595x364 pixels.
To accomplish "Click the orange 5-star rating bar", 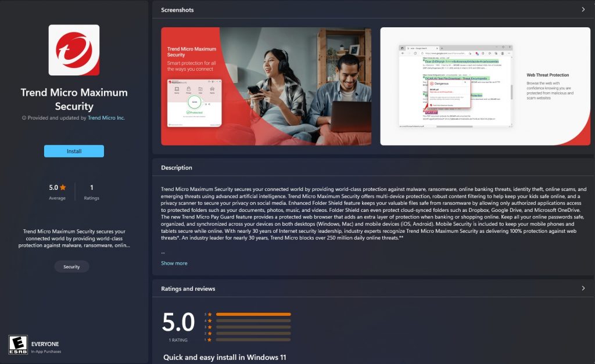I will 253,314.
